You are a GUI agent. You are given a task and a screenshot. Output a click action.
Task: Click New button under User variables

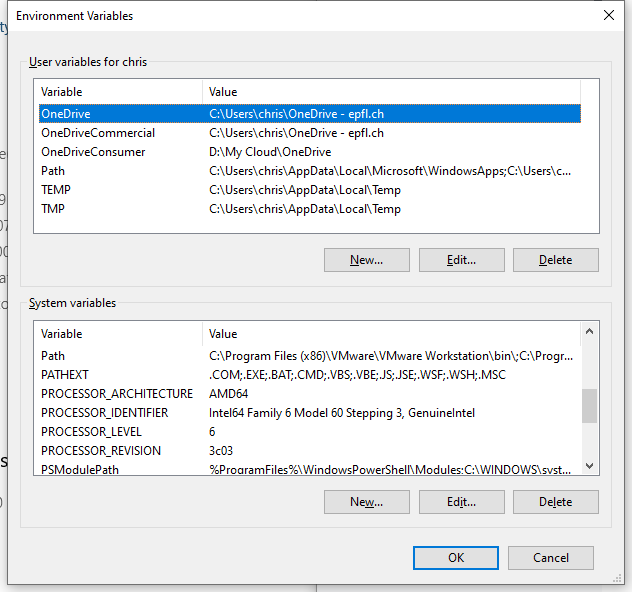point(367,260)
